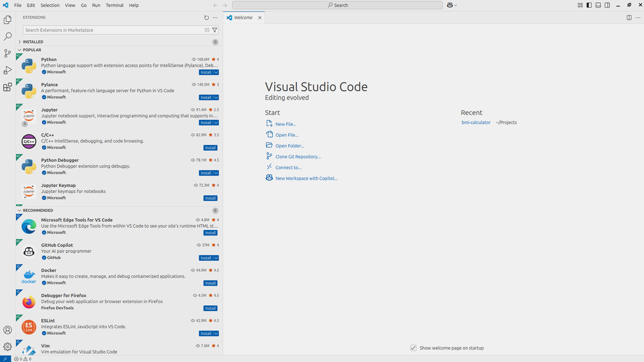Select the Welcome editor tab
Image resolution: width=644 pixels, height=362 pixels.
[x=244, y=18]
